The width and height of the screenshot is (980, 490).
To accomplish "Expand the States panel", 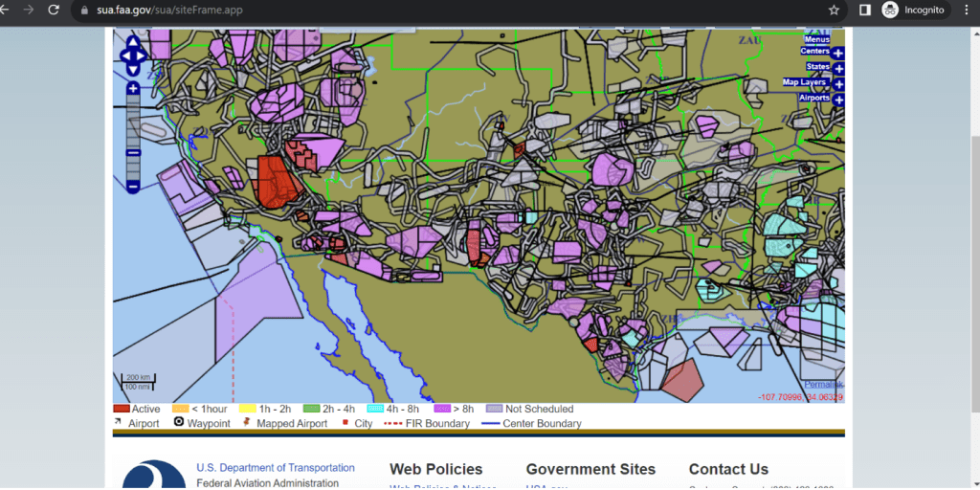I will click(x=838, y=69).
